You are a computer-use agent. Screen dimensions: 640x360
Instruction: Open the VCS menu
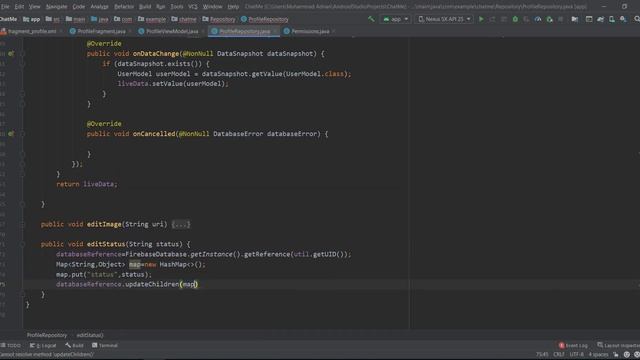click(x=193, y=7)
